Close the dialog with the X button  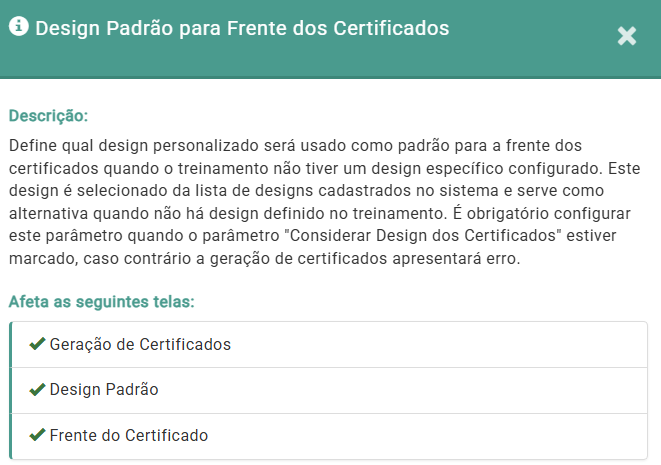627,37
